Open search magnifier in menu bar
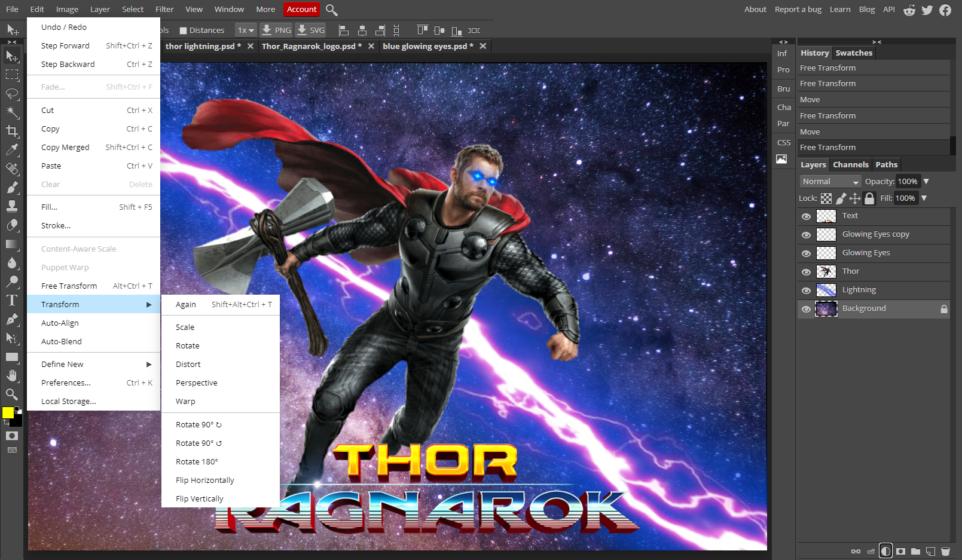Image resolution: width=962 pixels, height=560 pixels. [x=332, y=10]
